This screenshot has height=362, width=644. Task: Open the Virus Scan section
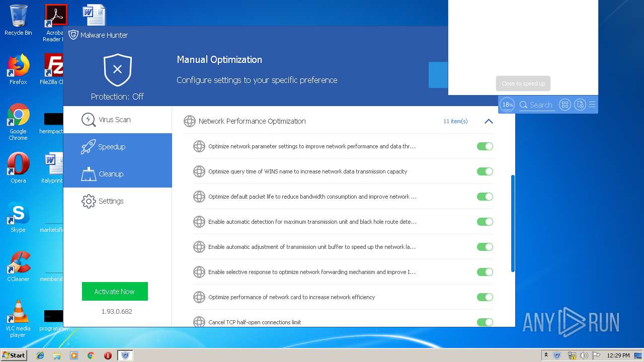point(117,120)
